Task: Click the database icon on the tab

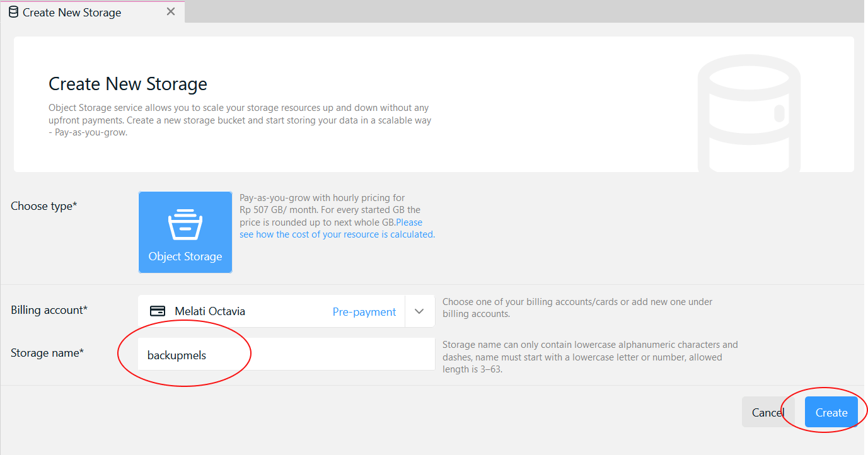Action: coord(13,13)
